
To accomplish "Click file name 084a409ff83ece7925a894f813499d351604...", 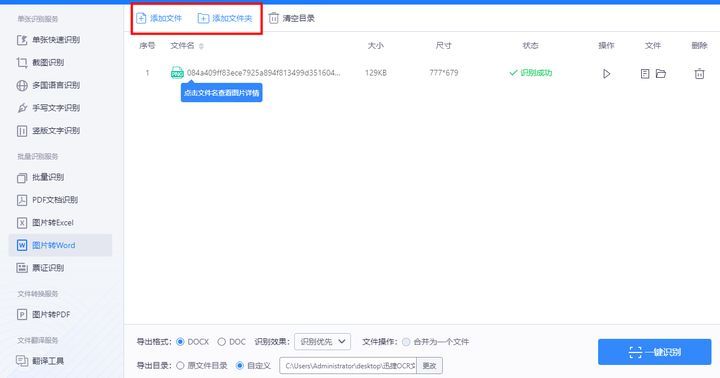I will 264,73.
